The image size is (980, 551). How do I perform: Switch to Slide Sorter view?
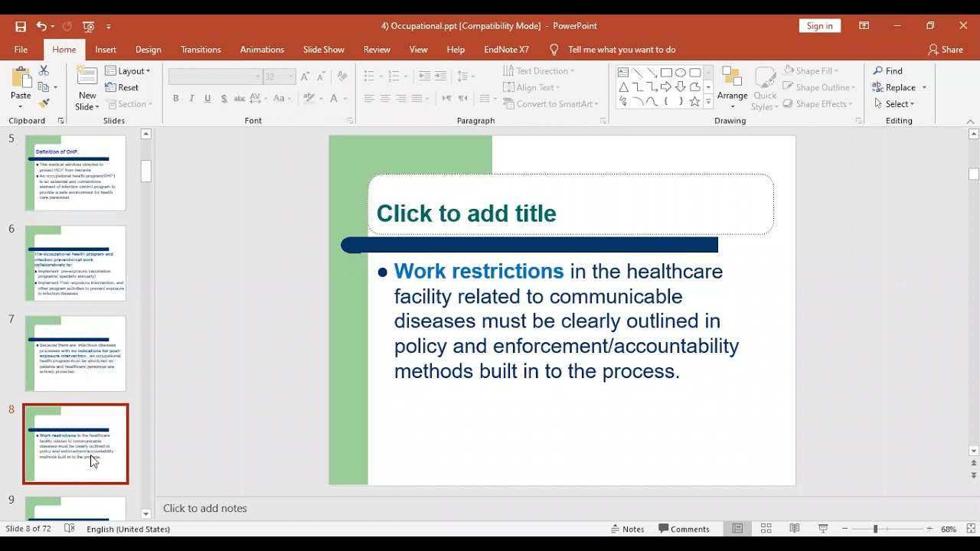(766, 529)
